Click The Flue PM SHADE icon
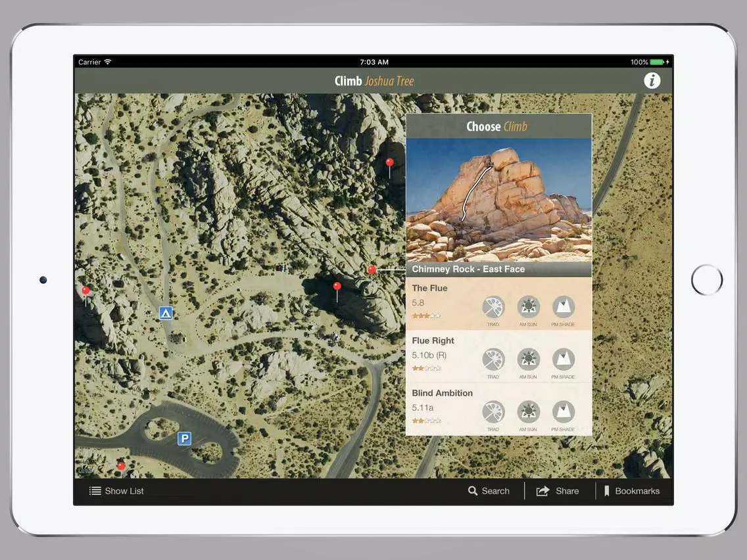The width and height of the screenshot is (747, 560). point(563,307)
